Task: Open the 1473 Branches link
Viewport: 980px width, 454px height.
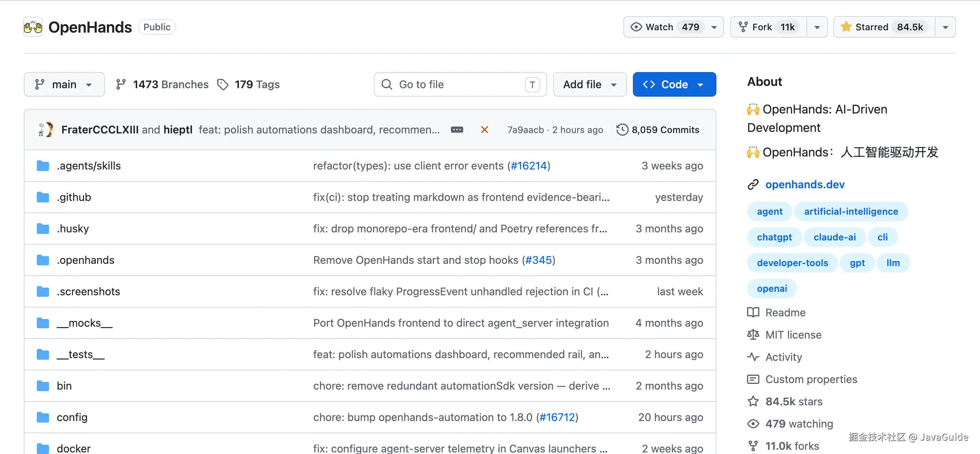Action: (x=162, y=84)
